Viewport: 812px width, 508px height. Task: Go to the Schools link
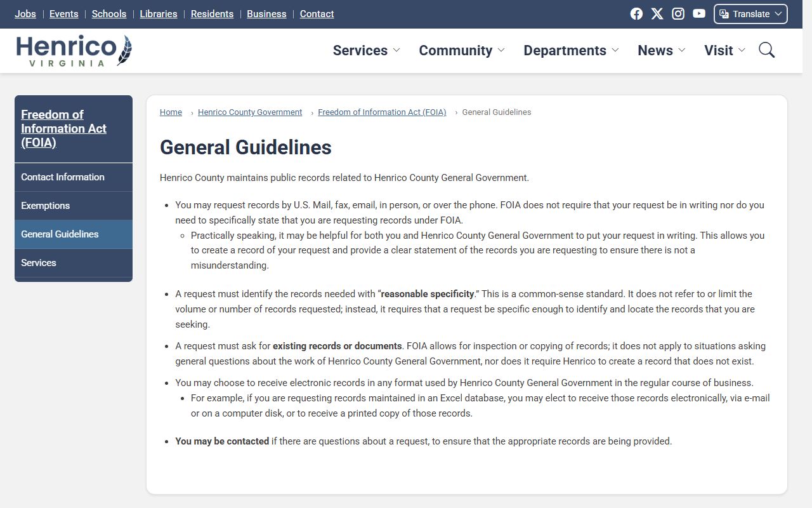click(109, 14)
